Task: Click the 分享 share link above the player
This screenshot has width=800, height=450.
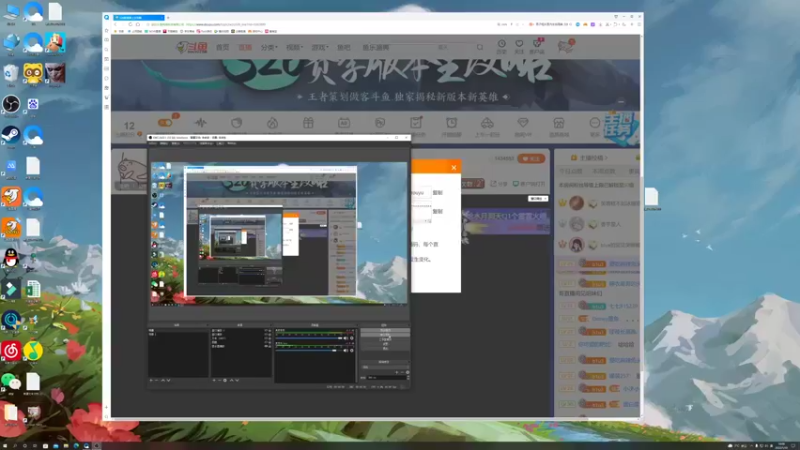Action: tap(499, 184)
